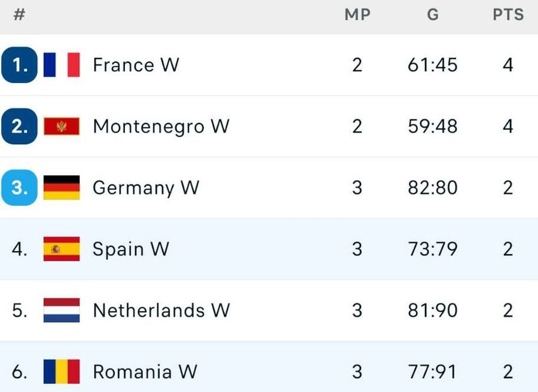Click the Spain flag icon
The image size is (538, 392).
62,249
